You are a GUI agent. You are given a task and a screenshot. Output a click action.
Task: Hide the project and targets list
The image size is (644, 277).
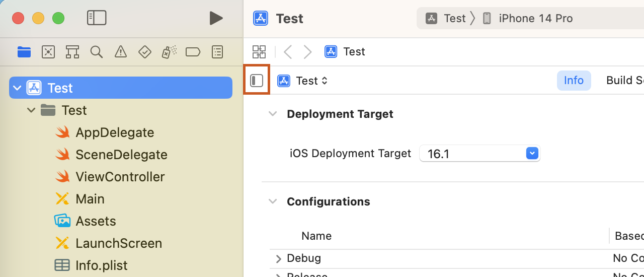257,81
